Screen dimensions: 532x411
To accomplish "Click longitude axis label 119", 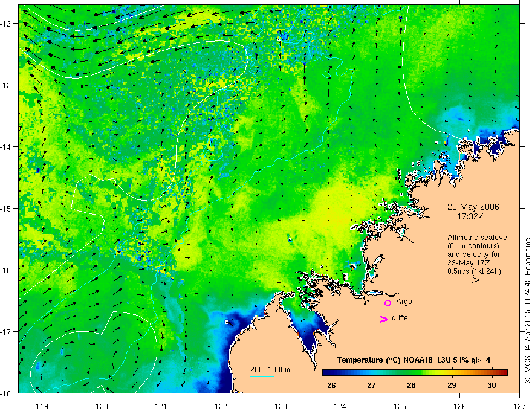I will tap(42, 406).
